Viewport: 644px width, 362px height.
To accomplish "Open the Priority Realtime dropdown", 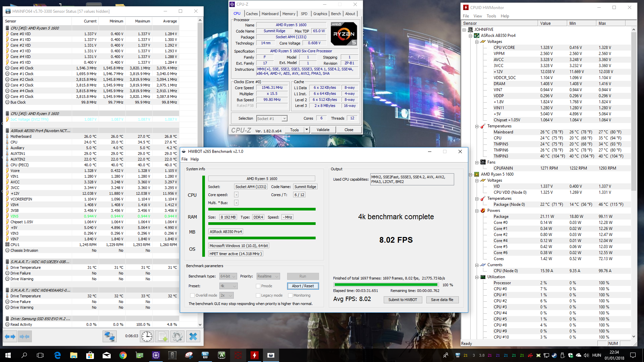I will [x=268, y=276].
